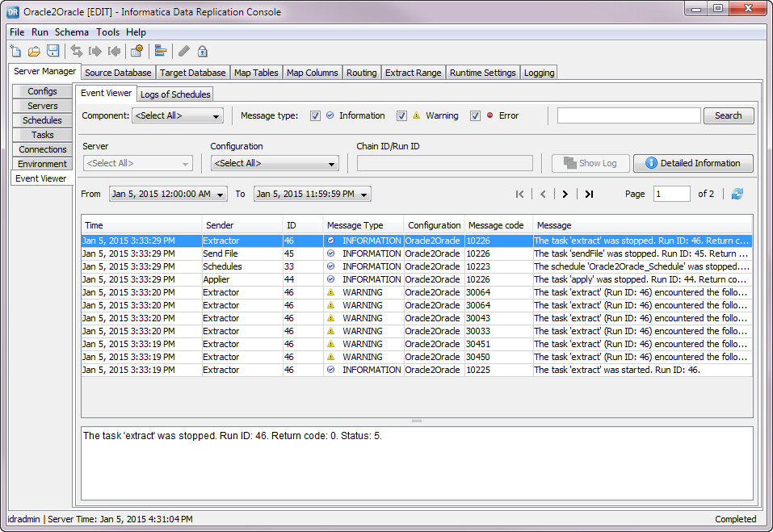Image resolution: width=773 pixels, height=532 pixels.
Task: Expand the Configuration dropdown
Action: (x=275, y=164)
